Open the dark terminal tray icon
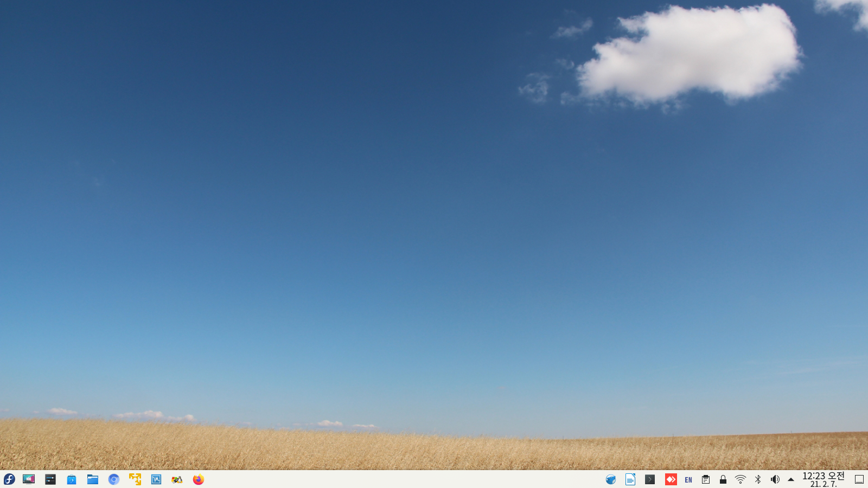Viewport: 868px width, 488px height. [x=650, y=479]
